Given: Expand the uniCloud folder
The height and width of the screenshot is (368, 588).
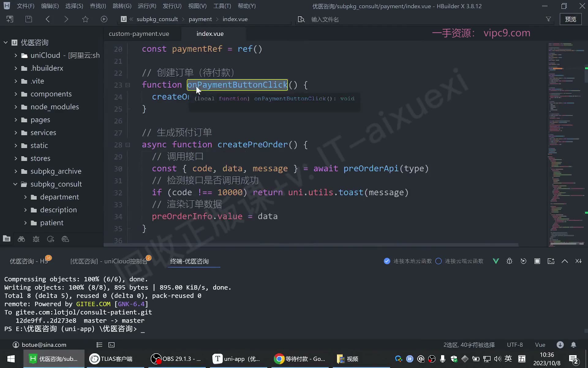Looking at the screenshot, I should (16, 55).
